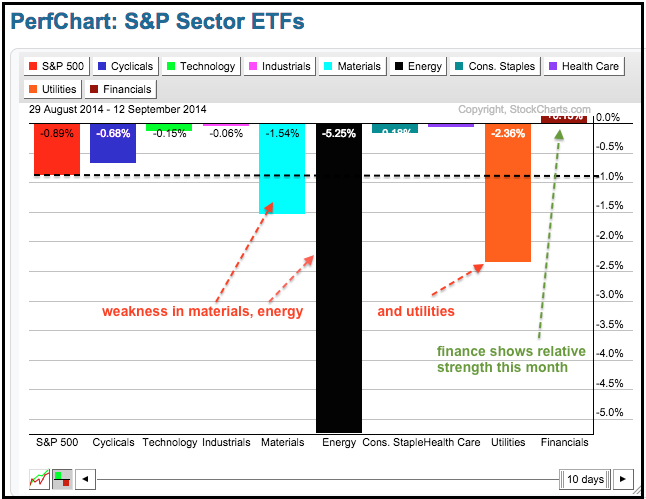646x499 pixels.
Task: Toggle Energy sector in legend
Action: pyautogui.click(x=417, y=67)
